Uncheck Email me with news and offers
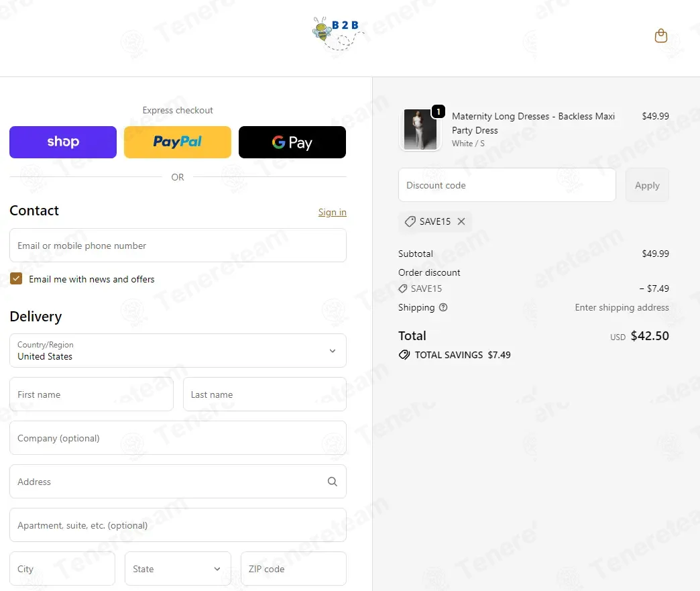The width and height of the screenshot is (700, 591). 16,279
